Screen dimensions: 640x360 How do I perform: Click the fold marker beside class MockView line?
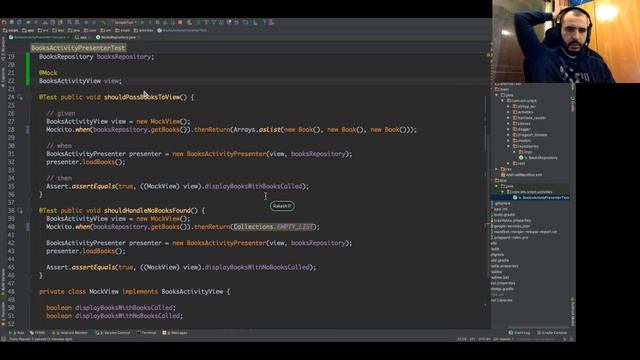(x=30, y=291)
